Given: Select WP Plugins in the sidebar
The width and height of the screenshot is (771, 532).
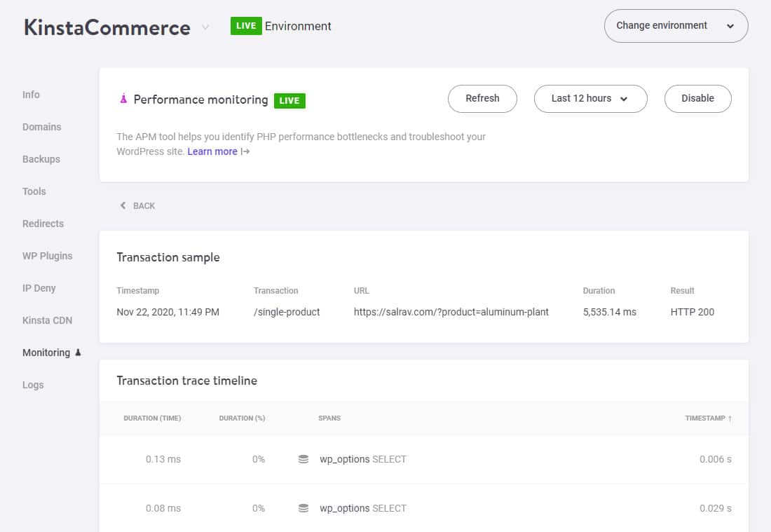Looking at the screenshot, I should click(x=47, y=256).
